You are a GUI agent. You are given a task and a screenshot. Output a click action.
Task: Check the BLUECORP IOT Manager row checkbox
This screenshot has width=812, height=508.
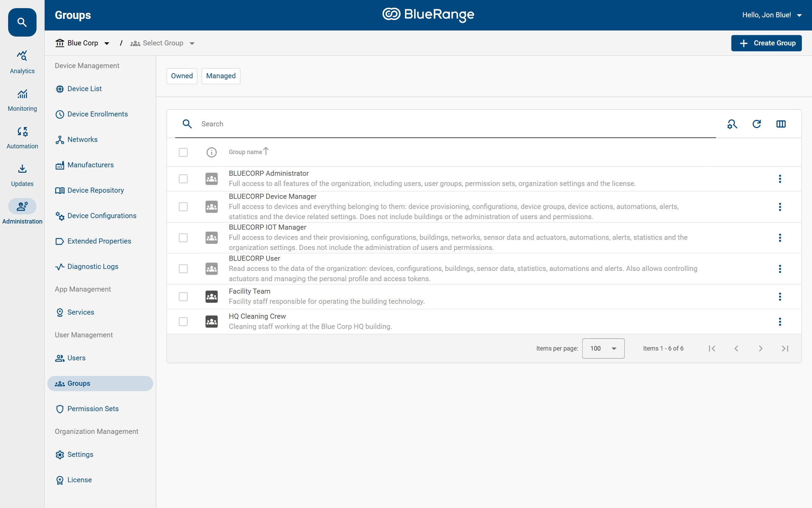(x=183, y=238)
